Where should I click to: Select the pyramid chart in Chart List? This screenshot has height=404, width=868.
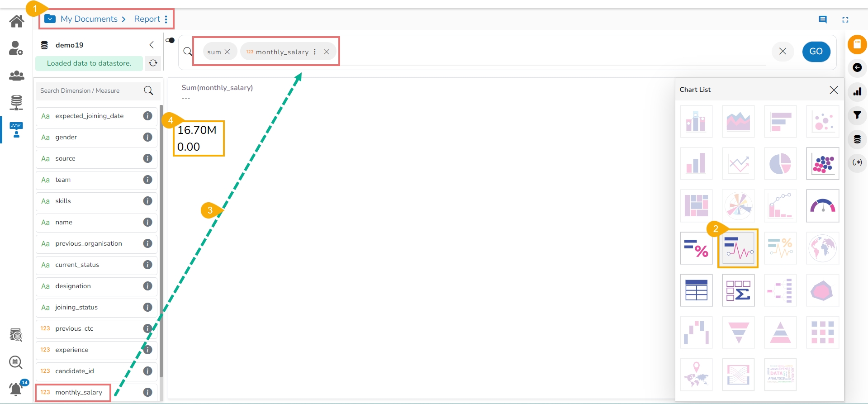(780, 333)
